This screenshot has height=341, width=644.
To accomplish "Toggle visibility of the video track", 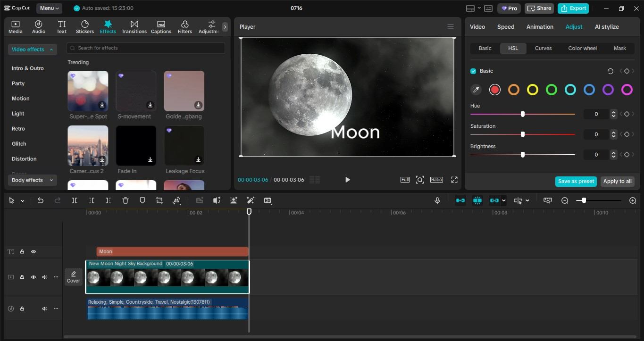I will 33,277.
